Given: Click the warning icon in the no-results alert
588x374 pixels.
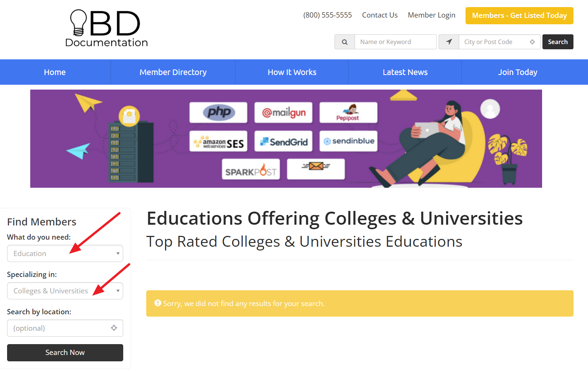Looking at the screenshot, I should [158, 303].
